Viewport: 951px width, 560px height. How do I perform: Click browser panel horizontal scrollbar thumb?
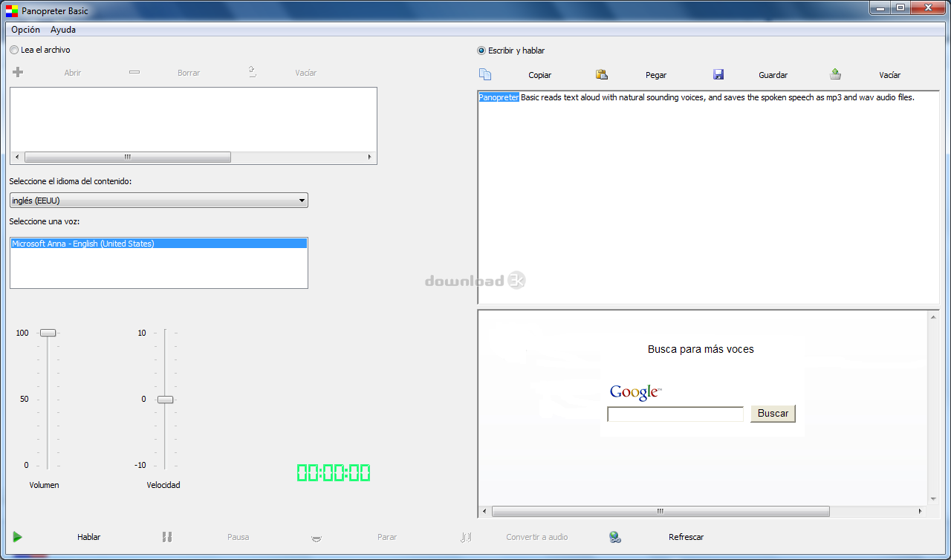click(x=660, y=512)
